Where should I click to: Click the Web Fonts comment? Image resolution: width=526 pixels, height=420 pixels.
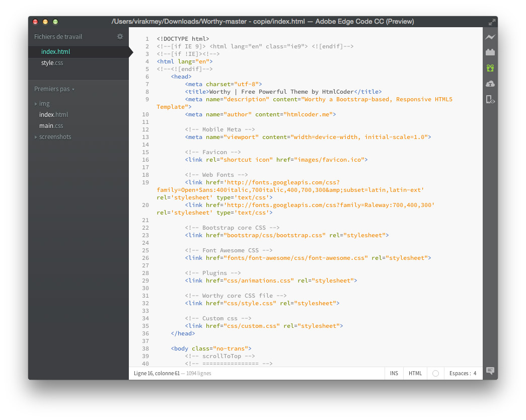click(216, 175)
